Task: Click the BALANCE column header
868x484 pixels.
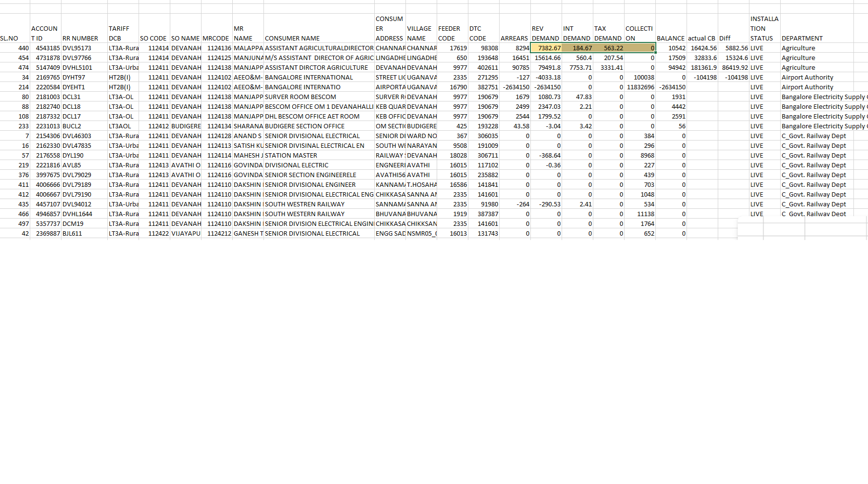Action: pos(671,28)
